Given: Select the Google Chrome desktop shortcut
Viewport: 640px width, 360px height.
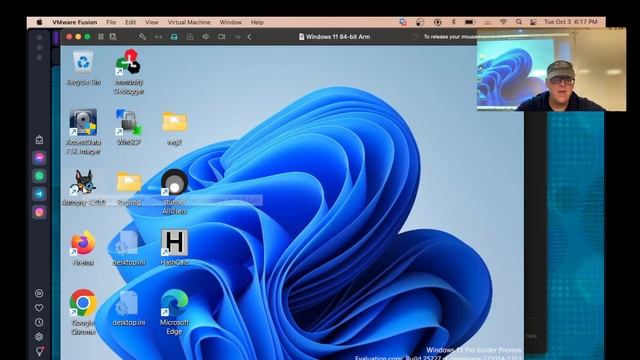Looking at the screenshot, I should (x=83, y=312).
